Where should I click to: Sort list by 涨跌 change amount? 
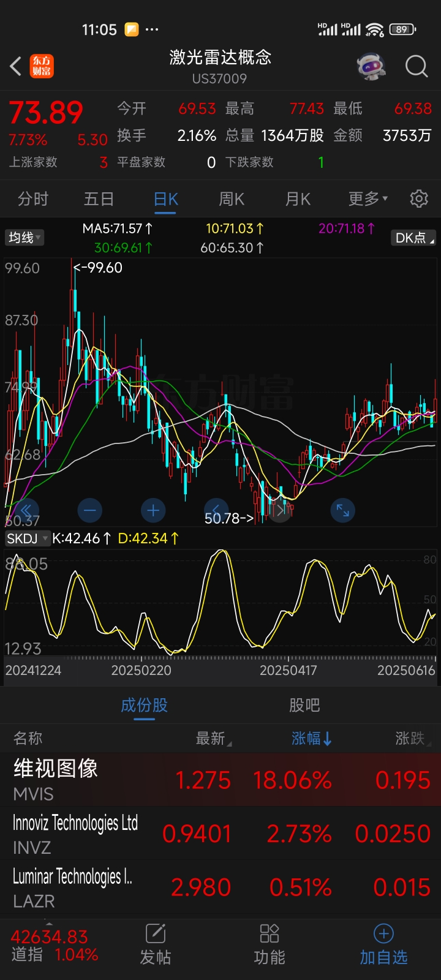coord(413,739)
